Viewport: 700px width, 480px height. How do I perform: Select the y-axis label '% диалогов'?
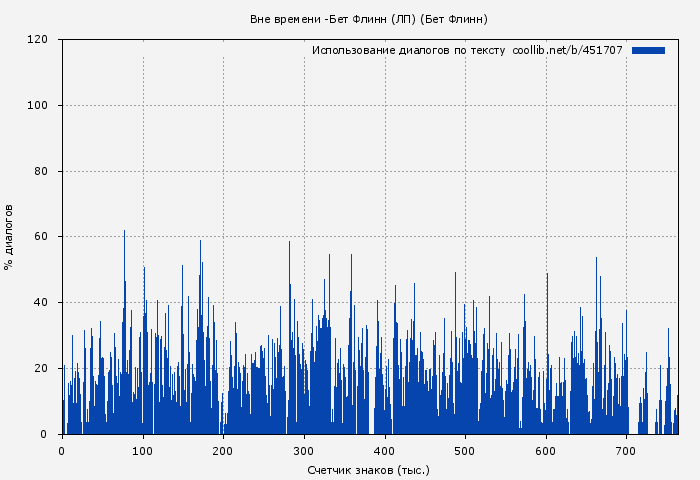pyautogui.click(x=9, y=237)
